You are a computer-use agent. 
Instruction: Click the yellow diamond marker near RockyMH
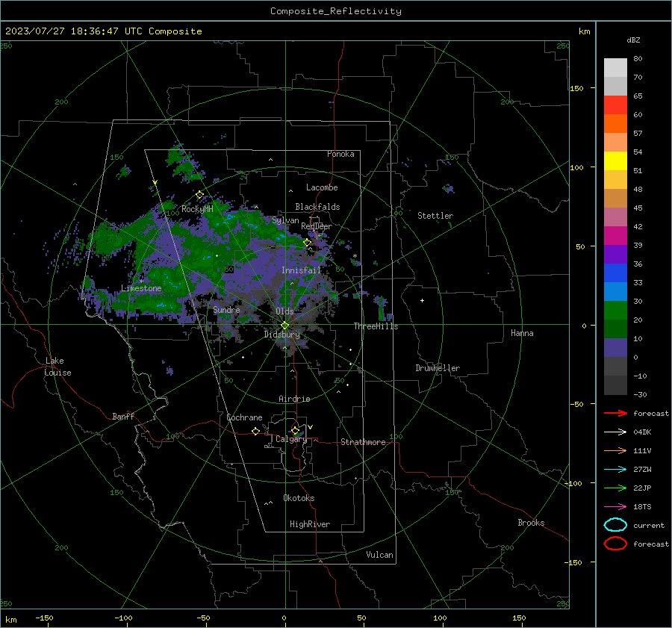click(x=199, y=195)
